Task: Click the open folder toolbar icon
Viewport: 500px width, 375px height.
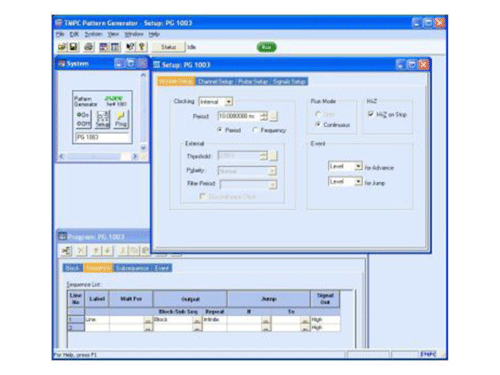Action: point(62,47)
